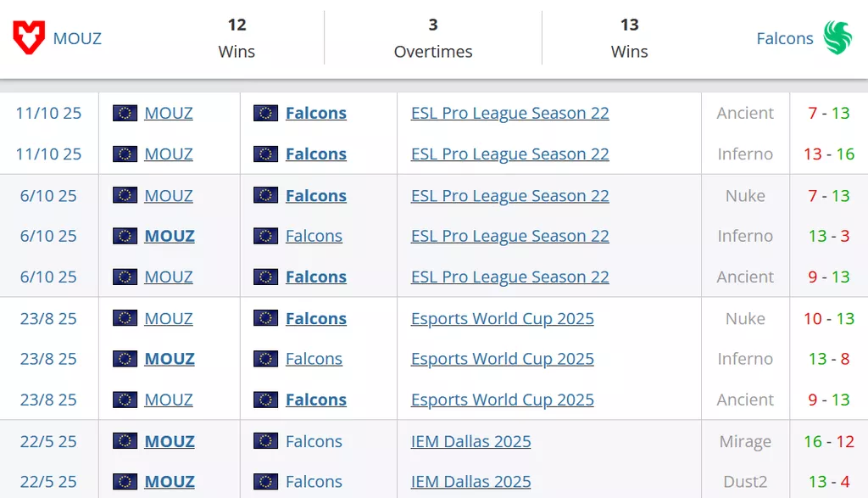Click Falcons link in 9-13 Esports World Cup row

(315, 400)
